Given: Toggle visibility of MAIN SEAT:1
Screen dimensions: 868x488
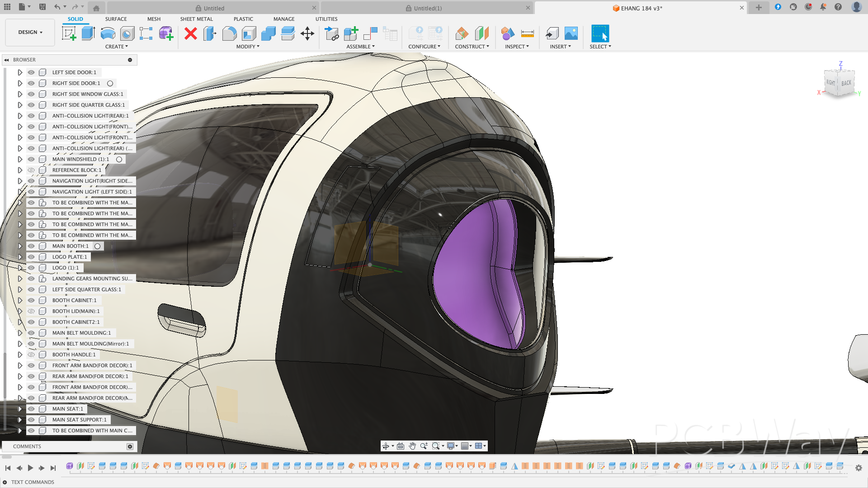Looking at the screenshot, I should tap(31, 409).
